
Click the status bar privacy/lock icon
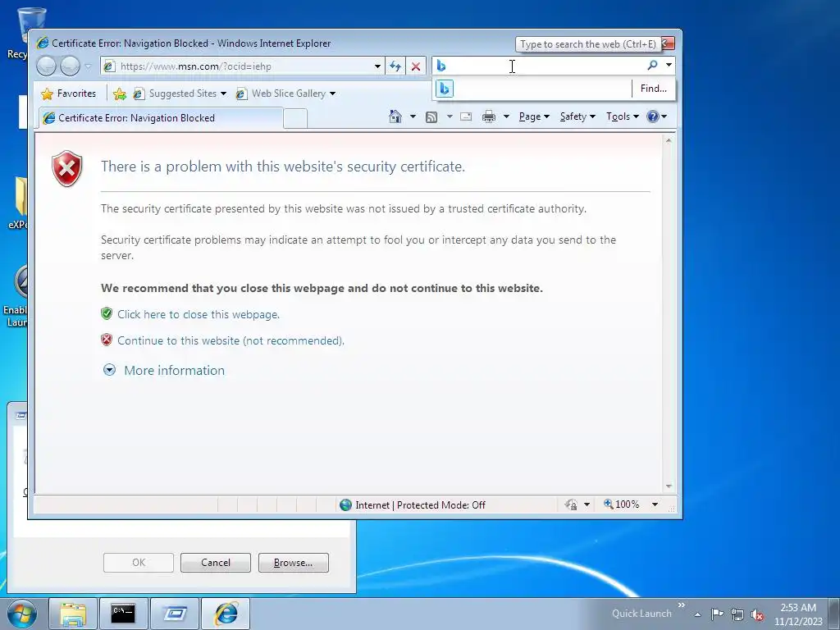pos(571,504)
